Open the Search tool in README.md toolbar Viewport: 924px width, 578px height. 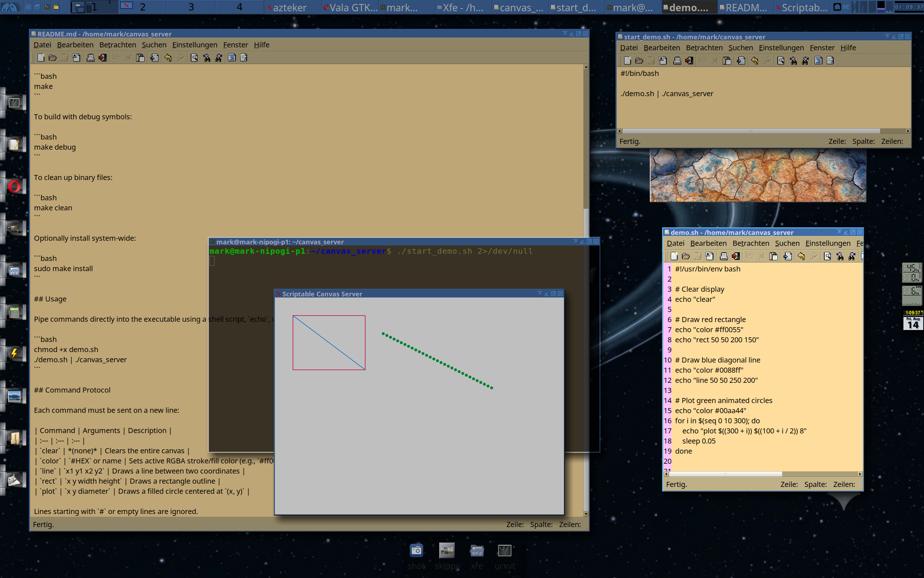(x=194, y=58)
